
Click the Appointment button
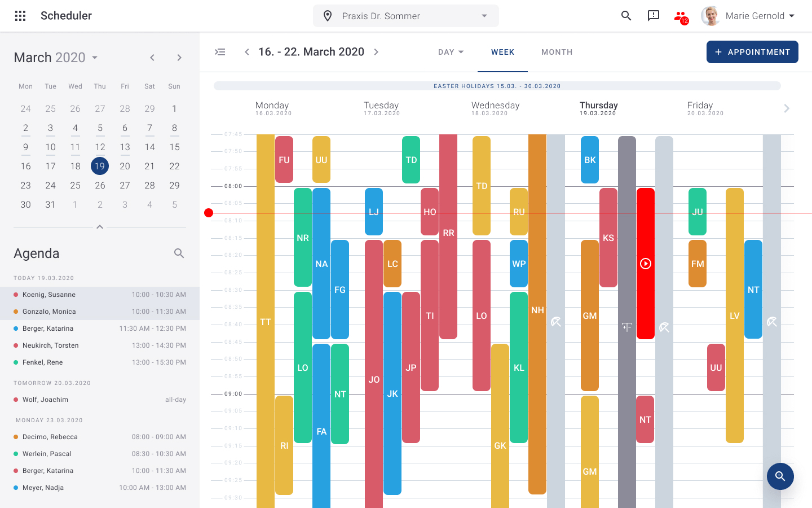[x=752, y=52]
